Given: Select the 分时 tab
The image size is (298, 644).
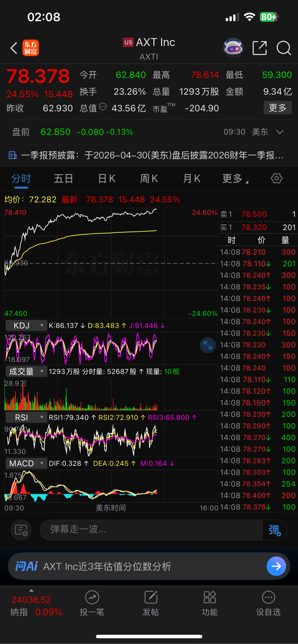Looking at the screenshot, I should (21, 179).
